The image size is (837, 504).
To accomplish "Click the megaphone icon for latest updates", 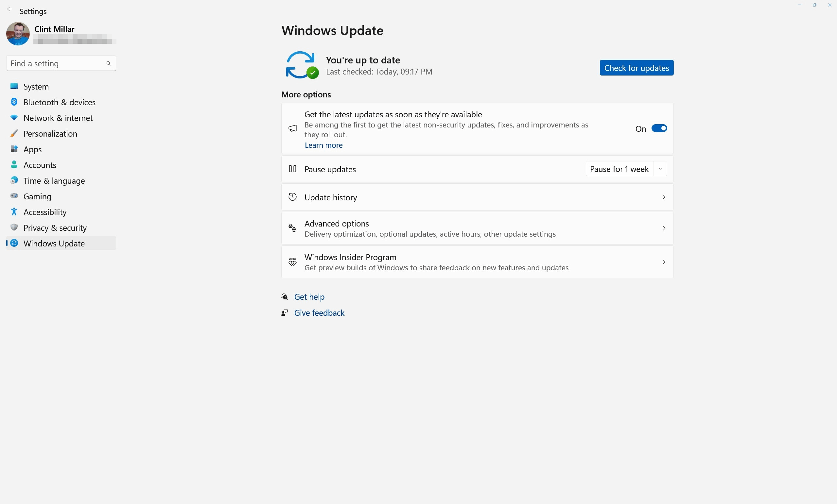I will pyautogui.click(x=292, y=128).
